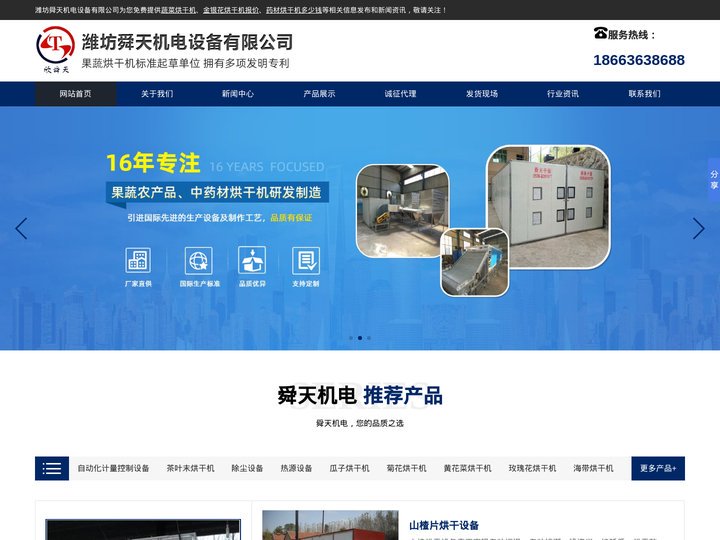Viewport: 720px width, 540px height.
Task: Open 网站首页 in the navigation bar
Action: pyautogui.click(x=76, y=94)
